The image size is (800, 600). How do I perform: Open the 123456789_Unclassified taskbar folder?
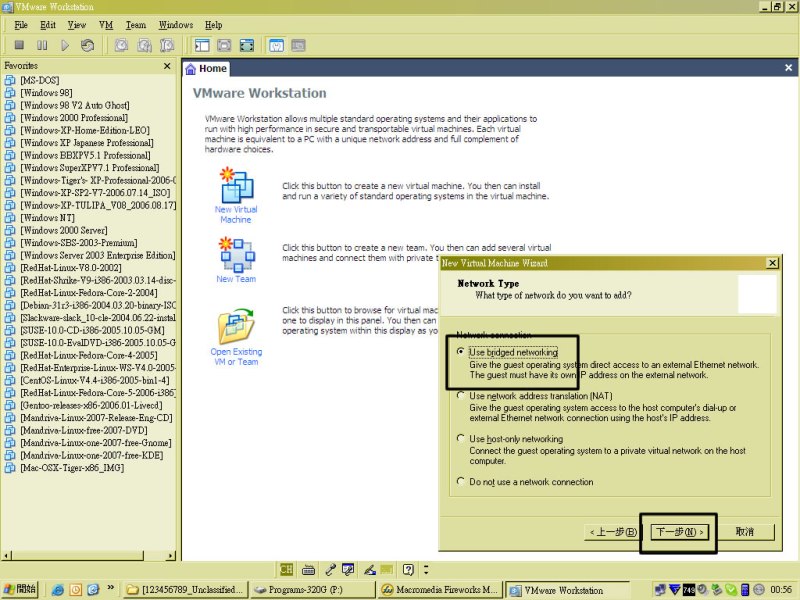(186, 590)
